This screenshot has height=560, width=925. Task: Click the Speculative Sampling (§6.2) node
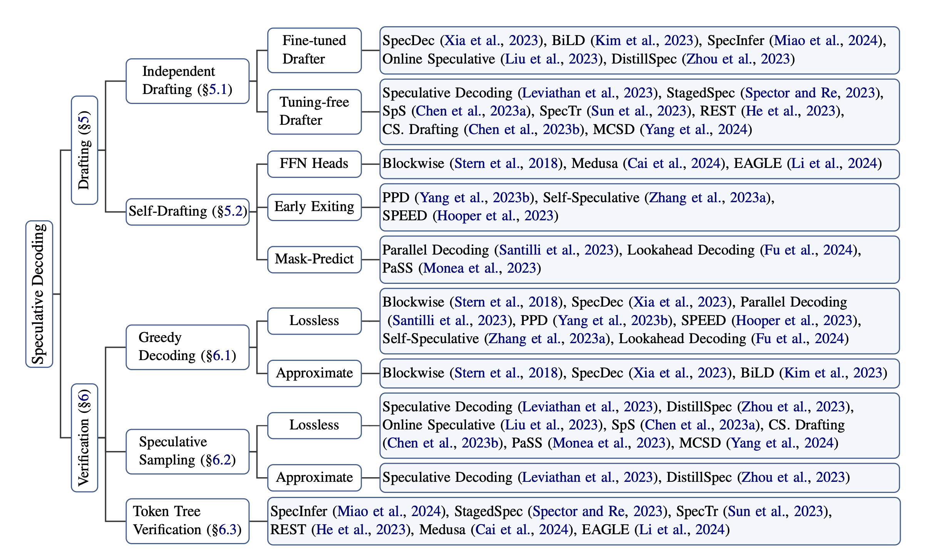click(188, 451)
